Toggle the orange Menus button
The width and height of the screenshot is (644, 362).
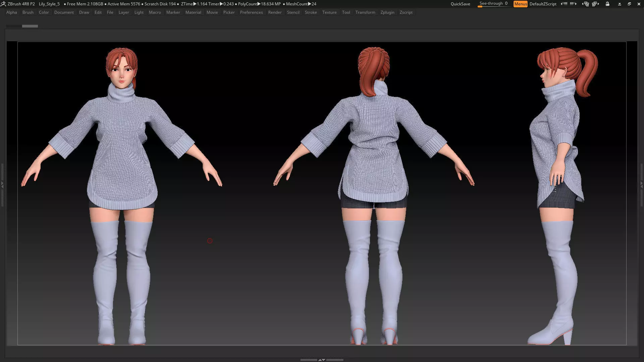tap(521, 4)
